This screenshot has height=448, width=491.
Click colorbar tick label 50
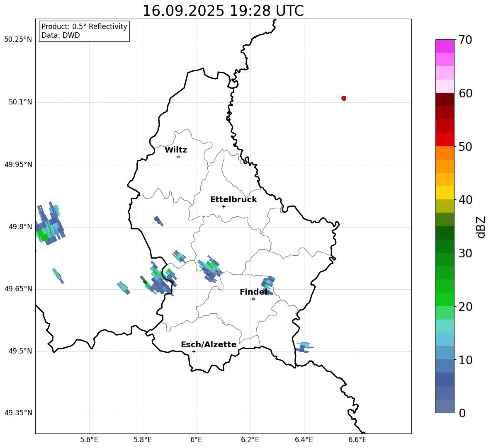tap(465, 147)
